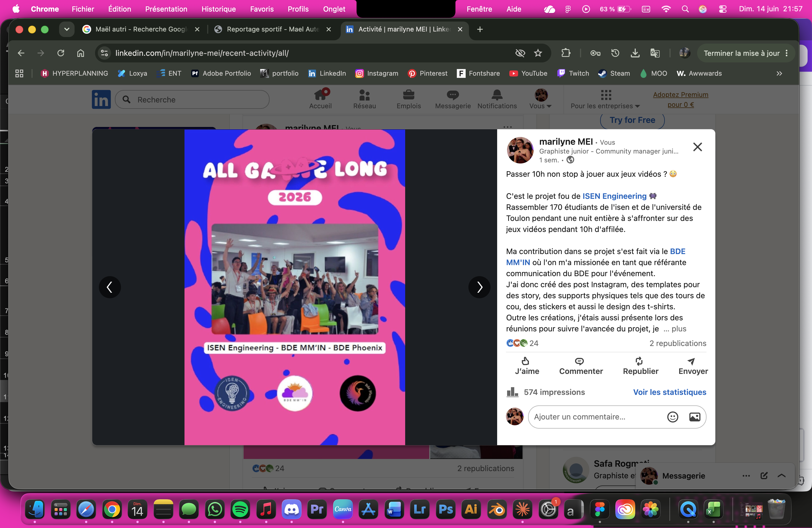Viewport: 812px width, 528px height.
Task: Open emoji picker in comment field
Action: pos(673,417)
